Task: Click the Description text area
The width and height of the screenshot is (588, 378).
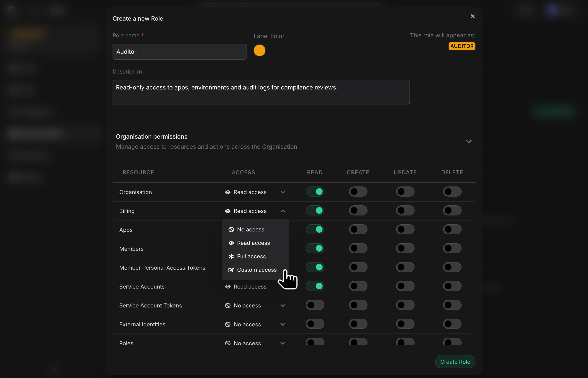Action: tap(261, 92)
